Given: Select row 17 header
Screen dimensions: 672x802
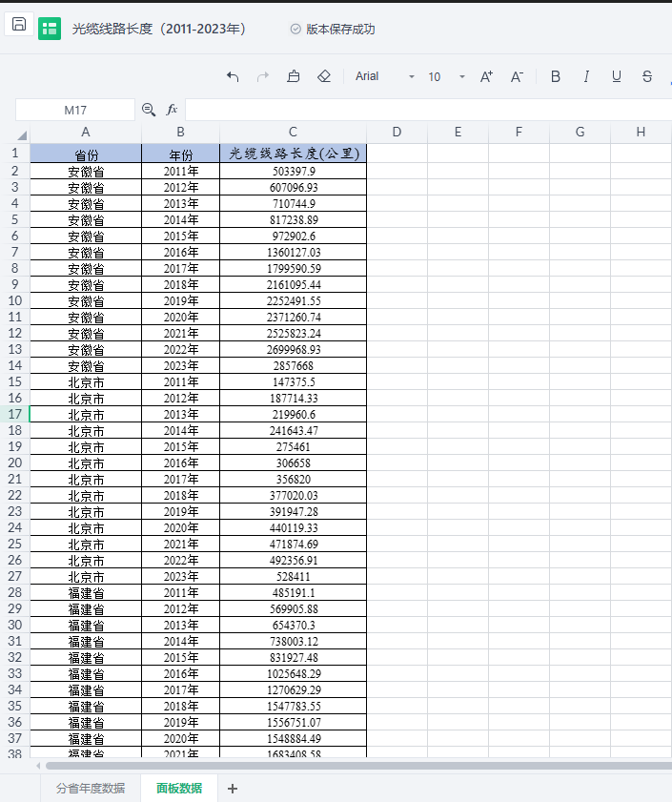Looking at the screenshot, I should (x=15, y=414).
